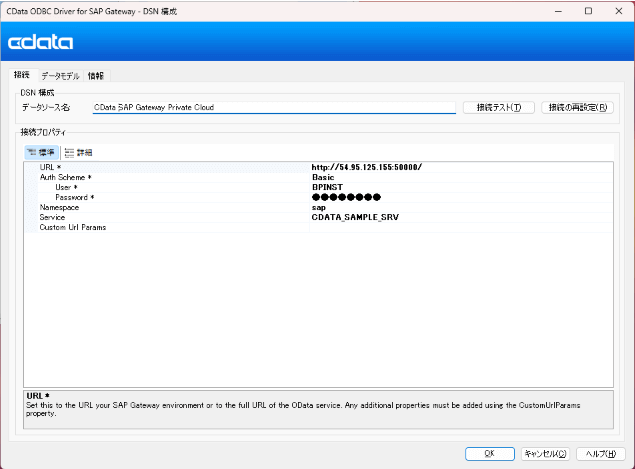Select the User property label

tap(66, 187)
